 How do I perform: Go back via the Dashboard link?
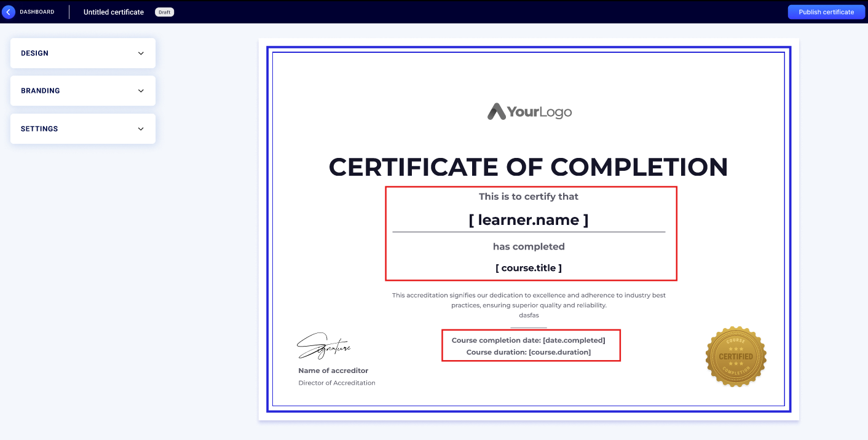click(37, 12)
